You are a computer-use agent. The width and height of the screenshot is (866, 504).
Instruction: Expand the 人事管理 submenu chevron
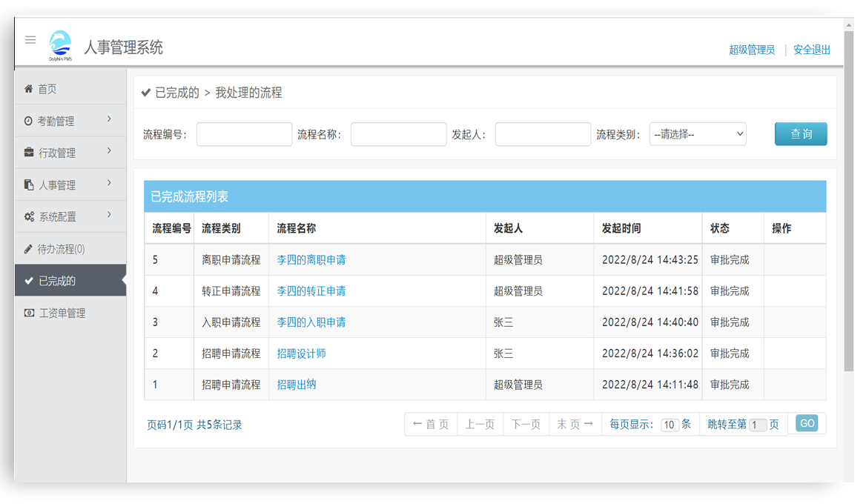click(x=111, y=184)
